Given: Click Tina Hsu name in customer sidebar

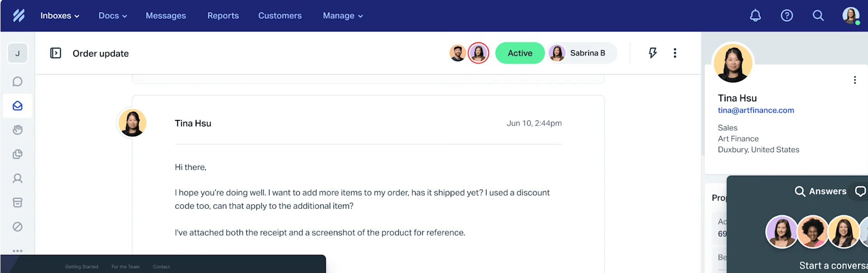Looking at the screenshot, I should pyautogui.click(x=737, y=98).
